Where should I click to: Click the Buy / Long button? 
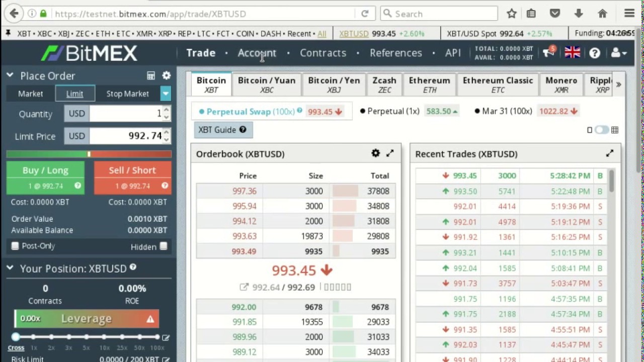pos(45,177)
